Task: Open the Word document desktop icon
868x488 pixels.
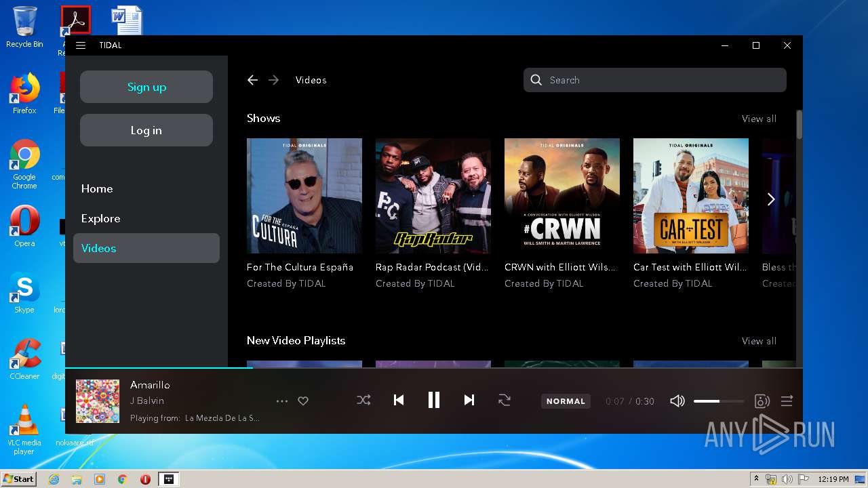Action: 127,20
